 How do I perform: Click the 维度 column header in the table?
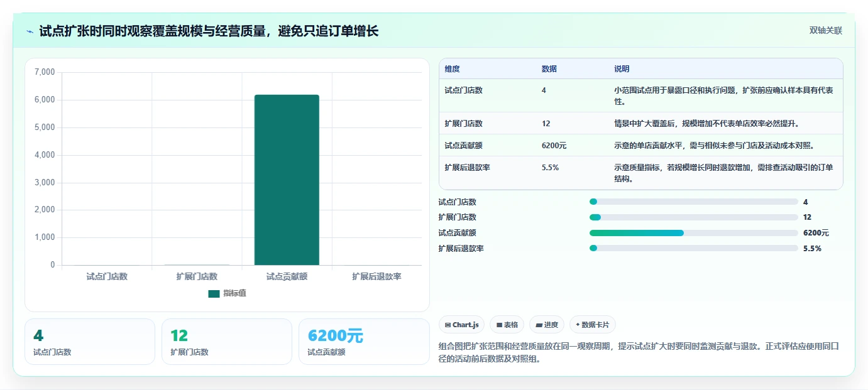coord(452,68)
